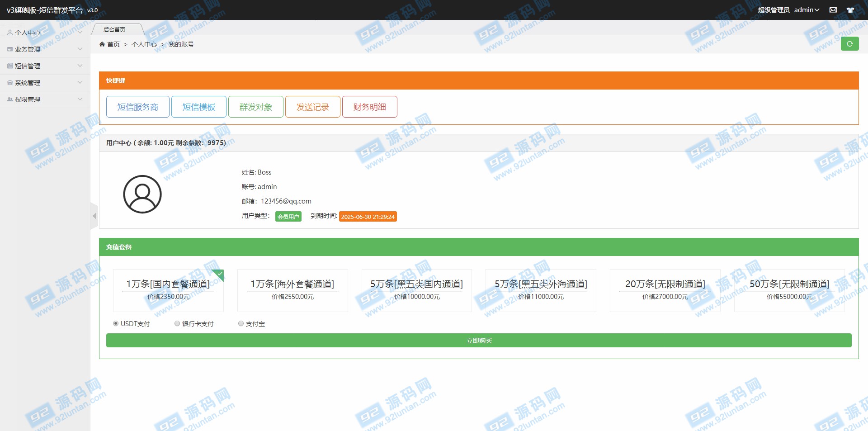Click the 权限管理 people icon
The width and height of the screenshot is (868, 431).
[10, 99]
